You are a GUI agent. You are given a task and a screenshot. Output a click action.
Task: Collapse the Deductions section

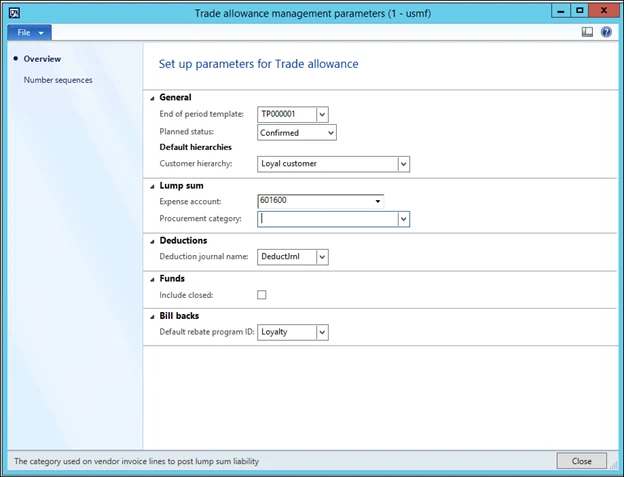tap(152, 242)
